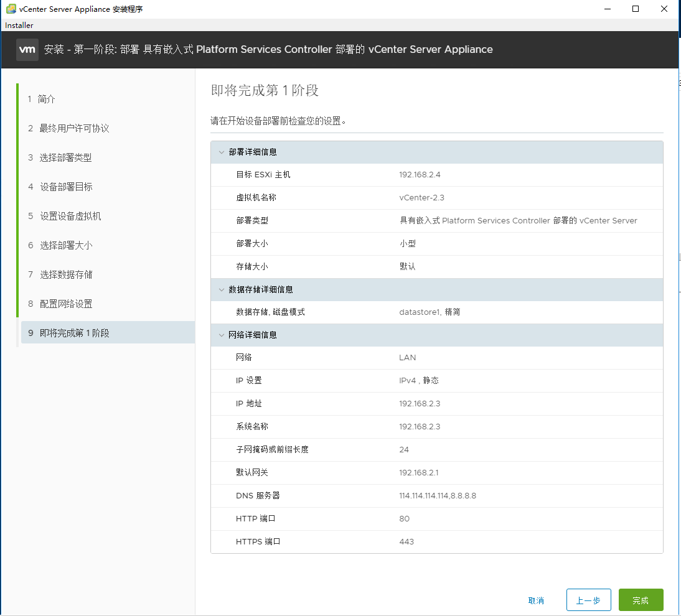Click the 网络 value LAN
The width and height of the screenshot is (681, 616).
pyautogui.click(x=407, y=358)
